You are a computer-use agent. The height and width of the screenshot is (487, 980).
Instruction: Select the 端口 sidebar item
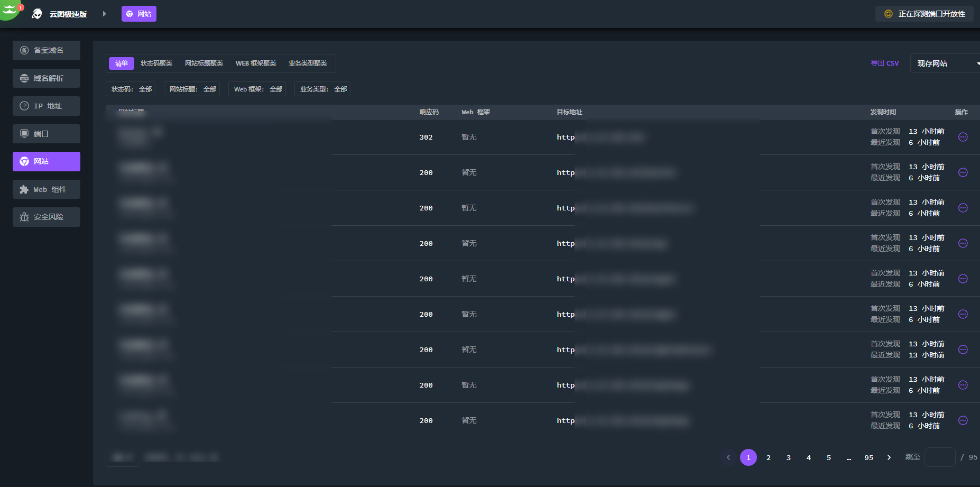tap(47, 134)
